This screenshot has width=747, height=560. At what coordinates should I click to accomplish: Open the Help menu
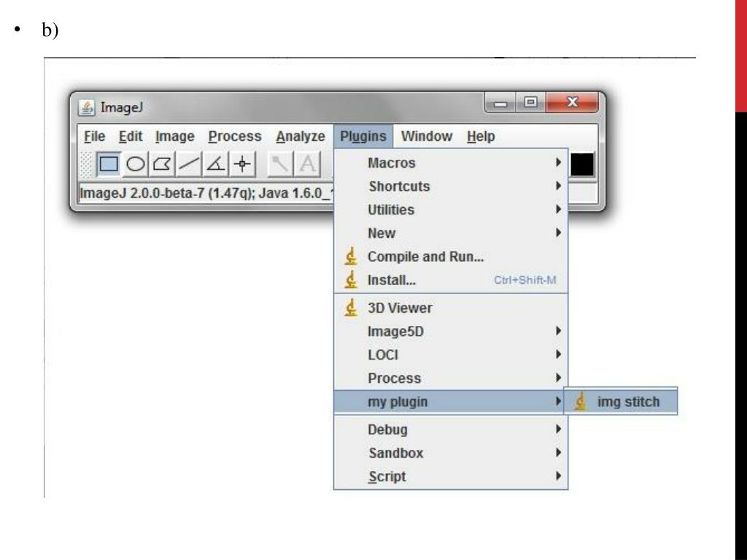[x=481, y=136]
